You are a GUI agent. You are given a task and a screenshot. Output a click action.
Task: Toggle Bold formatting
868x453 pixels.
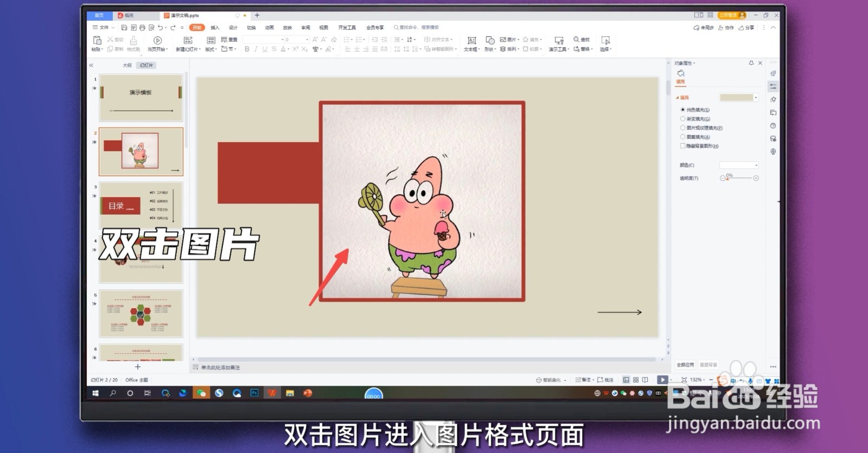coord(247,49)
